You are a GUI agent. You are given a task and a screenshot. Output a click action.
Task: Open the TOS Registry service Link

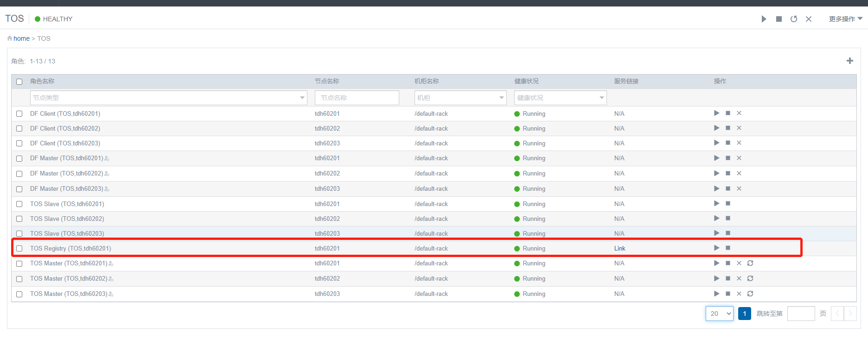tap(619, 248)
